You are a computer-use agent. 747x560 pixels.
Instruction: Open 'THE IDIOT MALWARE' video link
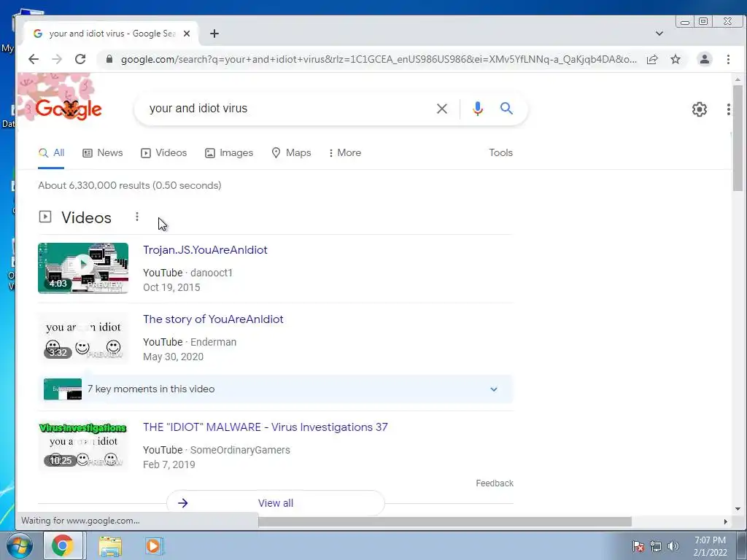pos(266,427)
